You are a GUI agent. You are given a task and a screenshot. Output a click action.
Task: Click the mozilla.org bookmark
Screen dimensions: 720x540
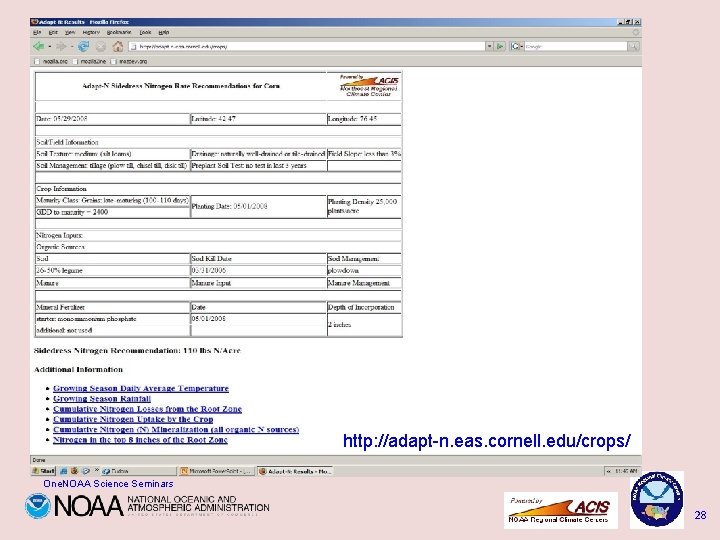[51, 61]
